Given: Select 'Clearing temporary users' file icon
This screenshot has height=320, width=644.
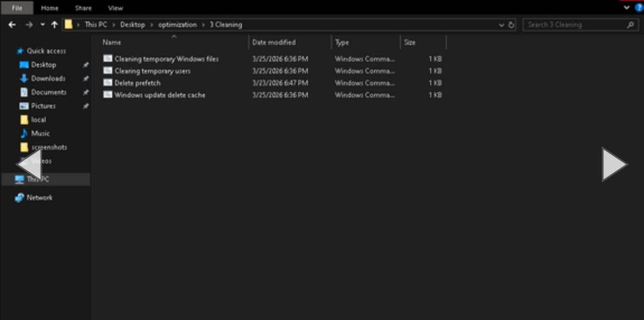Looking at the screenshot, I should coord(108,71).
